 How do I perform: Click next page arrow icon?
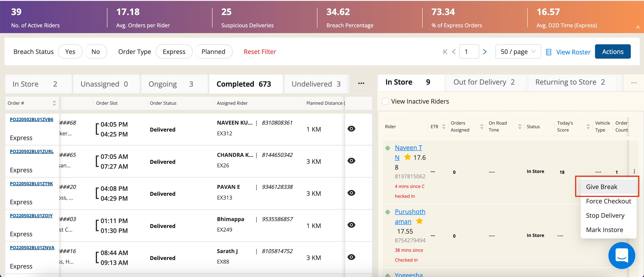click(x=485, y=52)
